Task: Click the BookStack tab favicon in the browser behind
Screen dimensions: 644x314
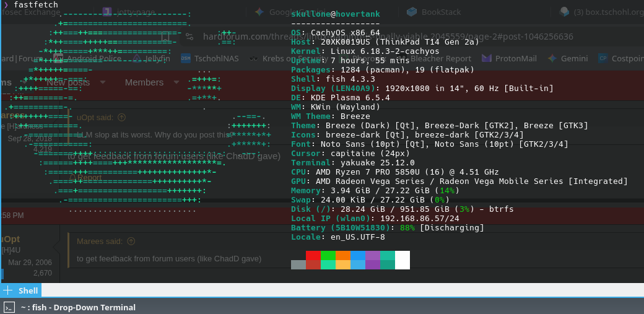Action: [412, 12]
